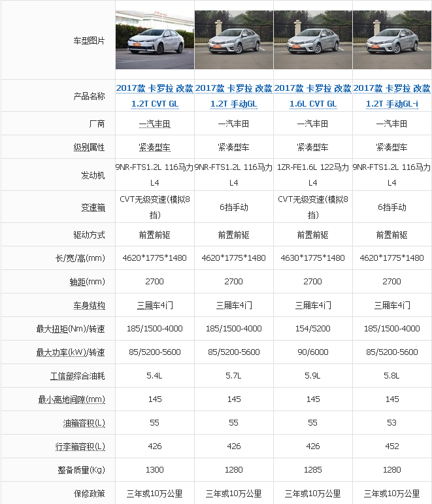Click the car photo above the 1.2T 手动GL-i name
This screenshot has height=504, width=432.
tap(392, 40)
